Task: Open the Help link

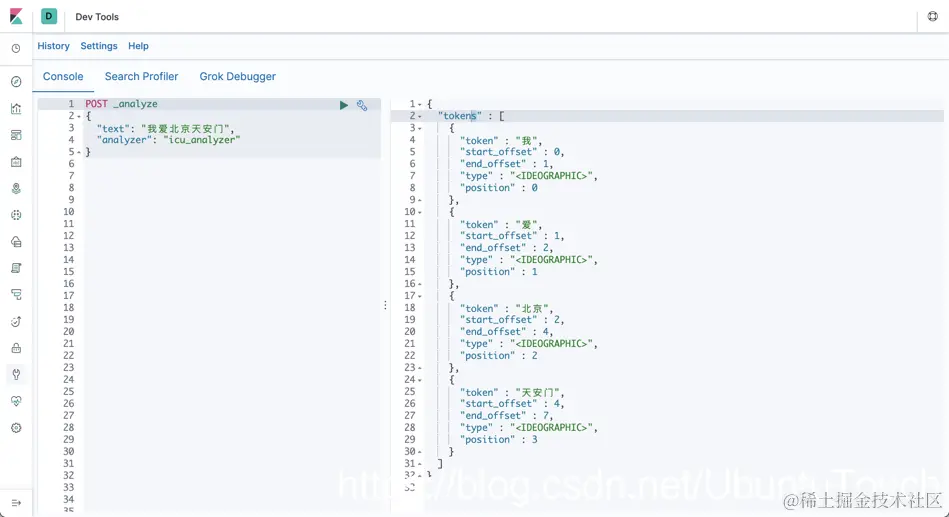Action: tap(138, 46)
